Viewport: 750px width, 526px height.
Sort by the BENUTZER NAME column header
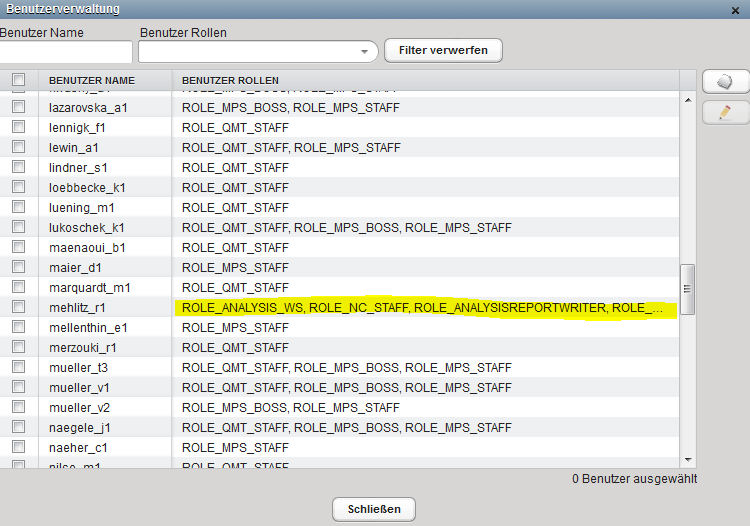92,80
